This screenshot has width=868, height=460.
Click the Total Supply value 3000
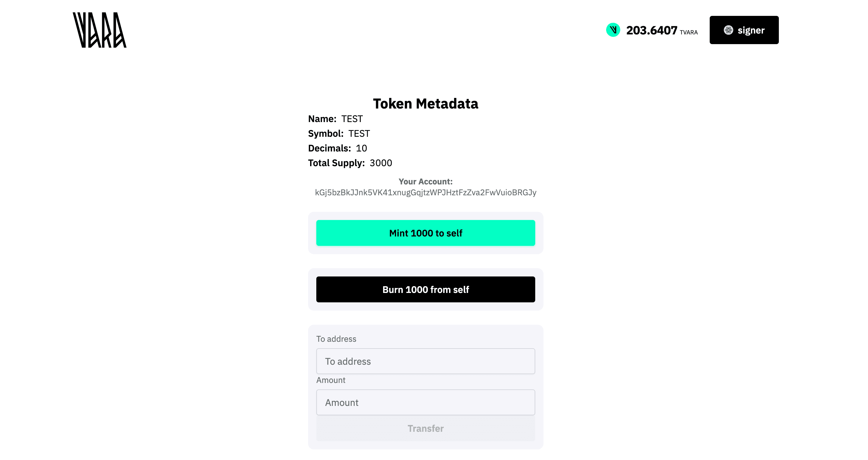click(381, 163)
